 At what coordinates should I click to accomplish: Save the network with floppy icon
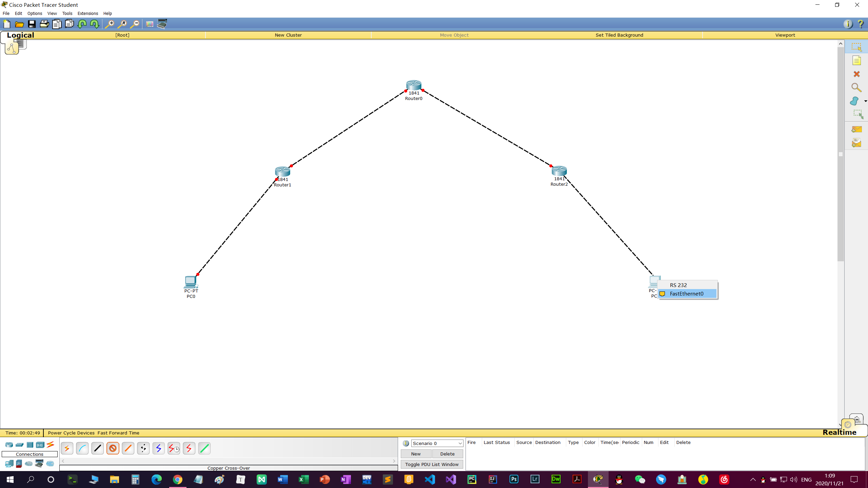click(x=32, y=24)
